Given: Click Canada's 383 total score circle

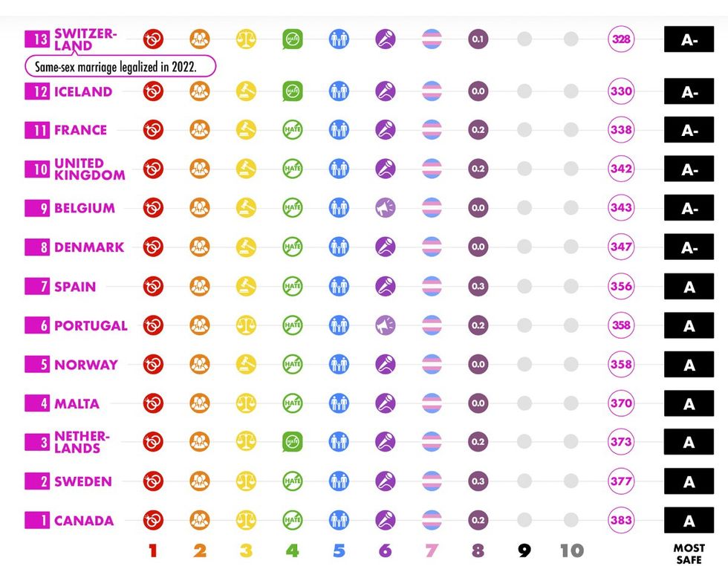Looking at the screenshot, I should click(621, 520).
